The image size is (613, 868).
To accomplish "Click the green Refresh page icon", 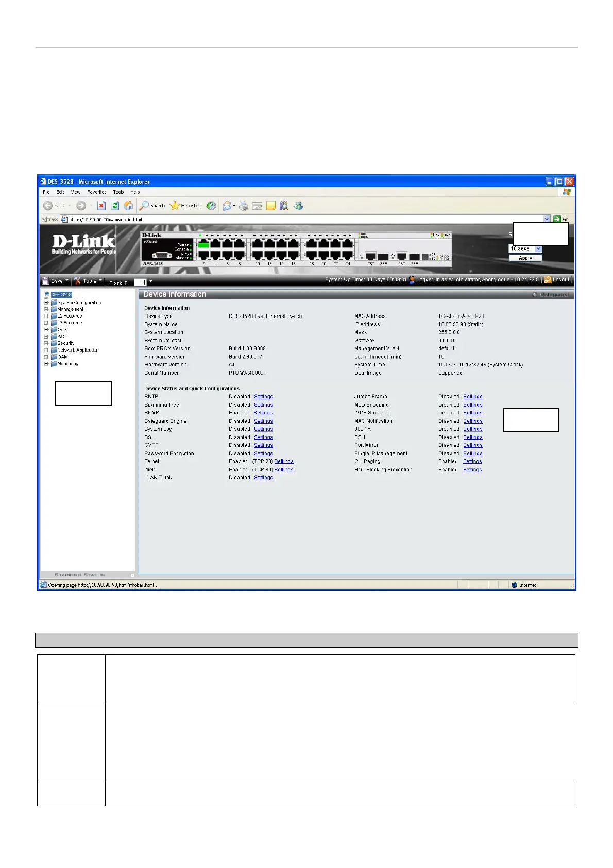I will [x=115, y=206].
